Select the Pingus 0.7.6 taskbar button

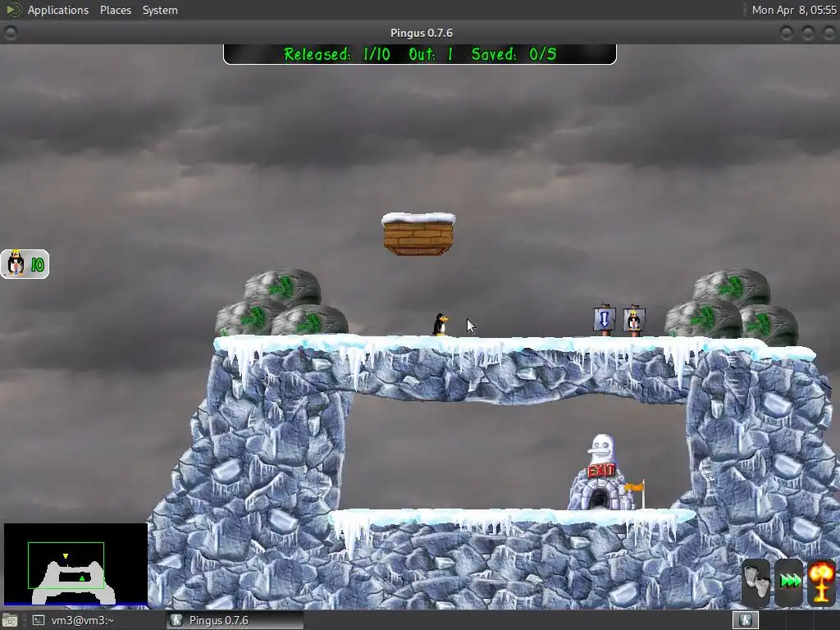[x=235, y=620]
